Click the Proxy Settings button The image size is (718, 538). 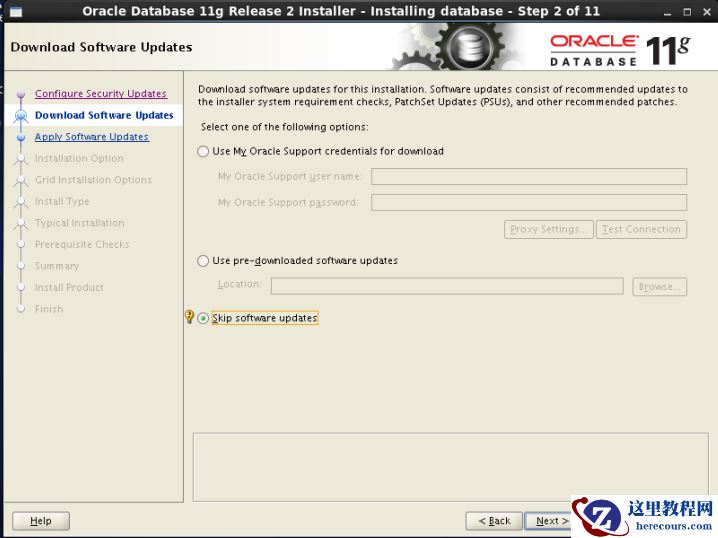tap(549, 229)
